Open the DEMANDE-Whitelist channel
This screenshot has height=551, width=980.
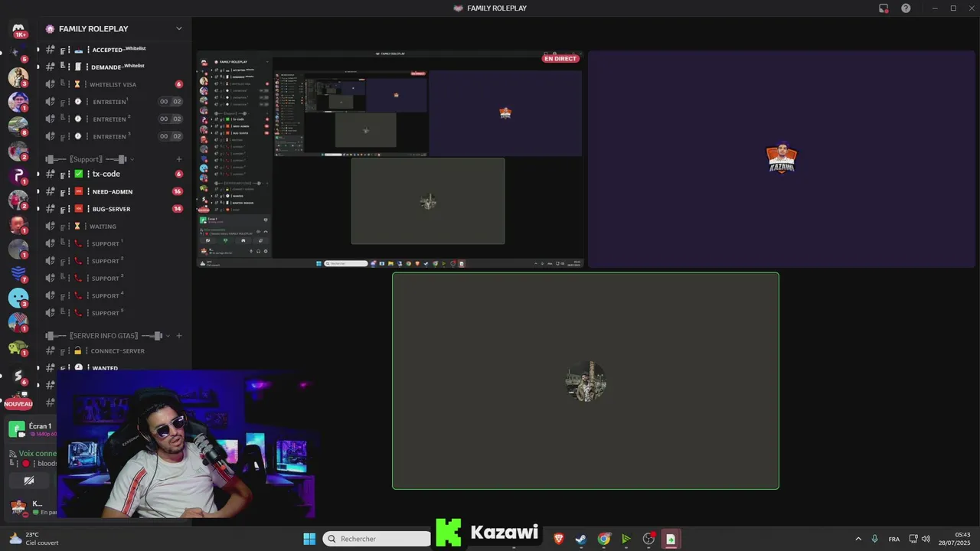(x=113, y=67)
